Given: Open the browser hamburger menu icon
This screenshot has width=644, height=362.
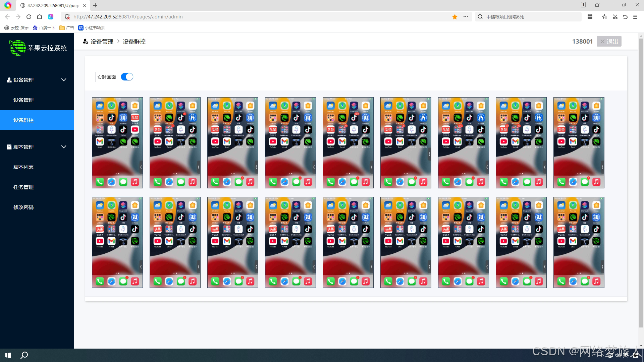Looking at the screenshot, I should (x=635, y=17).
